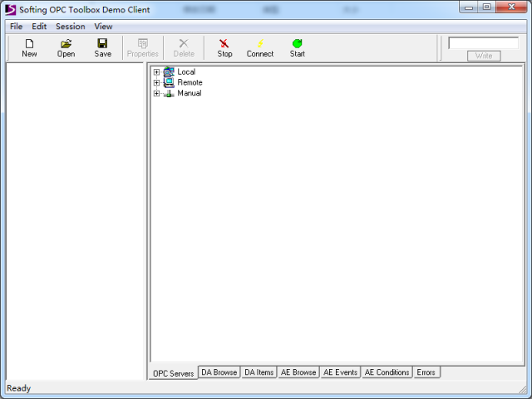This screenshot has width=532, height=399.
Task: Open the File menu
Action: pyautogui.click(x=16, y=27)
